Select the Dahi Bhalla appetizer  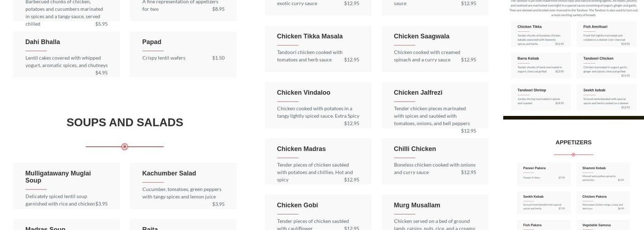tap(42, 42)
